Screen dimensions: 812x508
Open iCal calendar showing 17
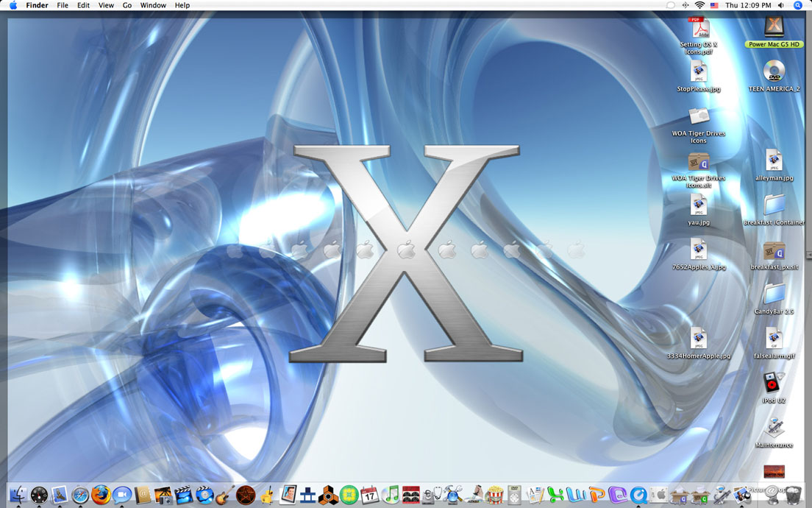coord(370,495)
